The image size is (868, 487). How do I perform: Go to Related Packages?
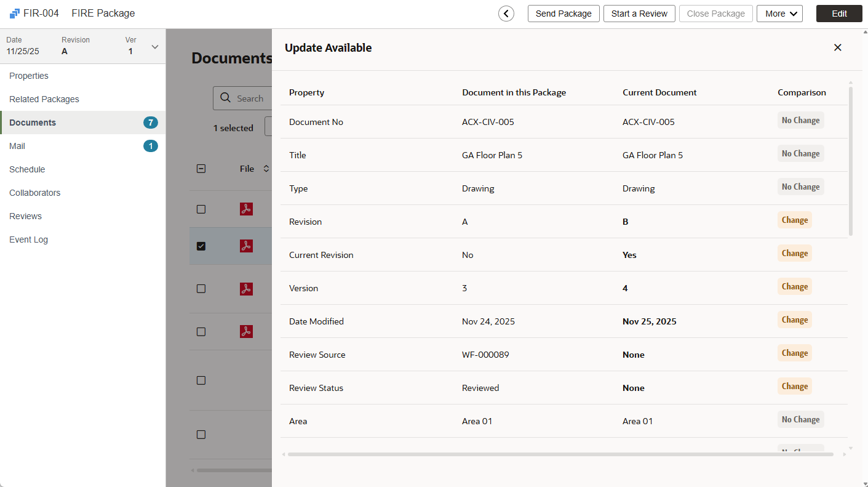coord(44,99)
